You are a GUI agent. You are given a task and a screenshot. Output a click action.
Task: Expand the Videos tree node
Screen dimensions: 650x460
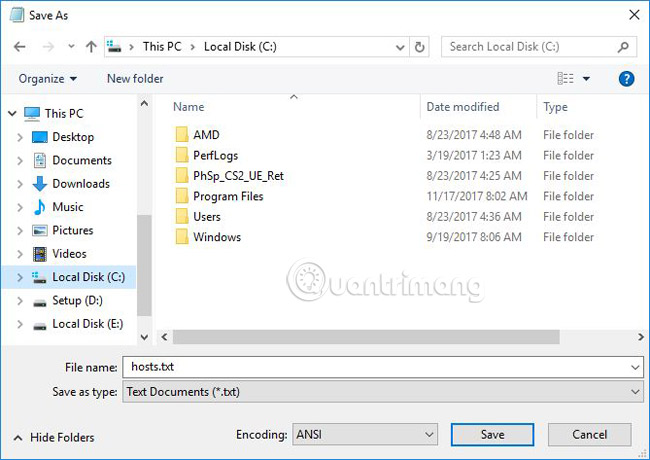(x=19, y=254)
